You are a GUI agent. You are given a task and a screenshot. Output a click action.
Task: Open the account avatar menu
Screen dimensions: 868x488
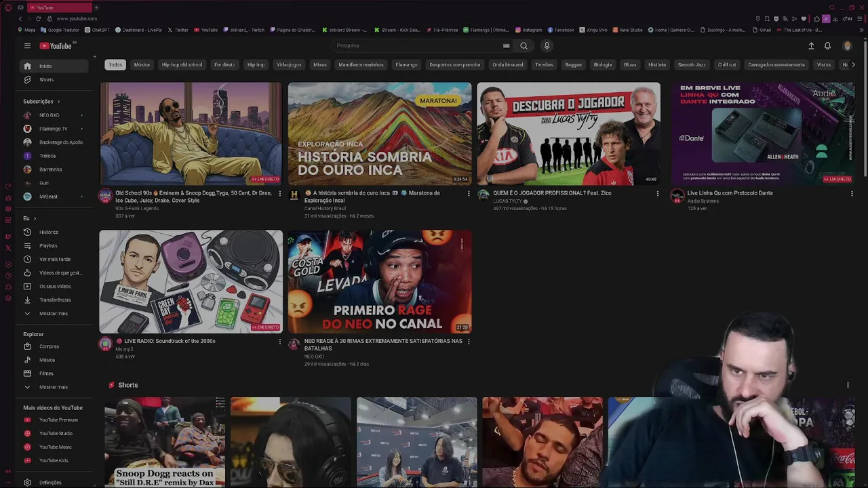pos(847,45)
